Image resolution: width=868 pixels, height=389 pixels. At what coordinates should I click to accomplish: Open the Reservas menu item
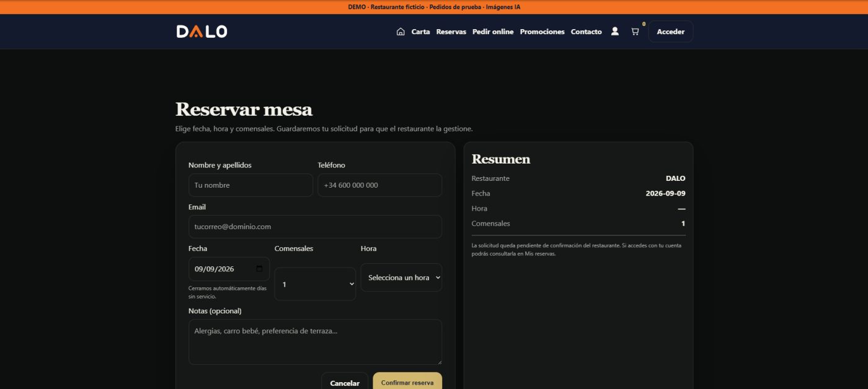[x=451, y=32]
